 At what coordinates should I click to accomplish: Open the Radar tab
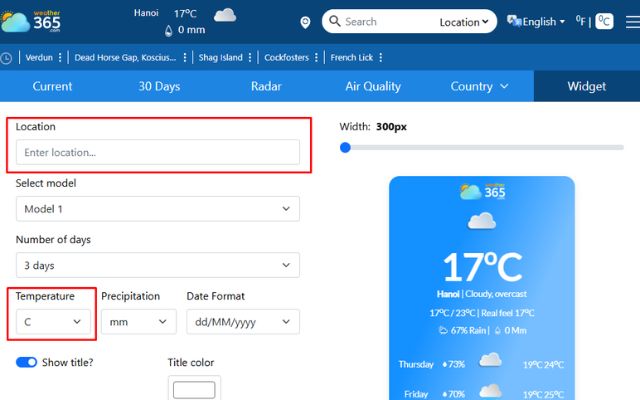[266, 86]
